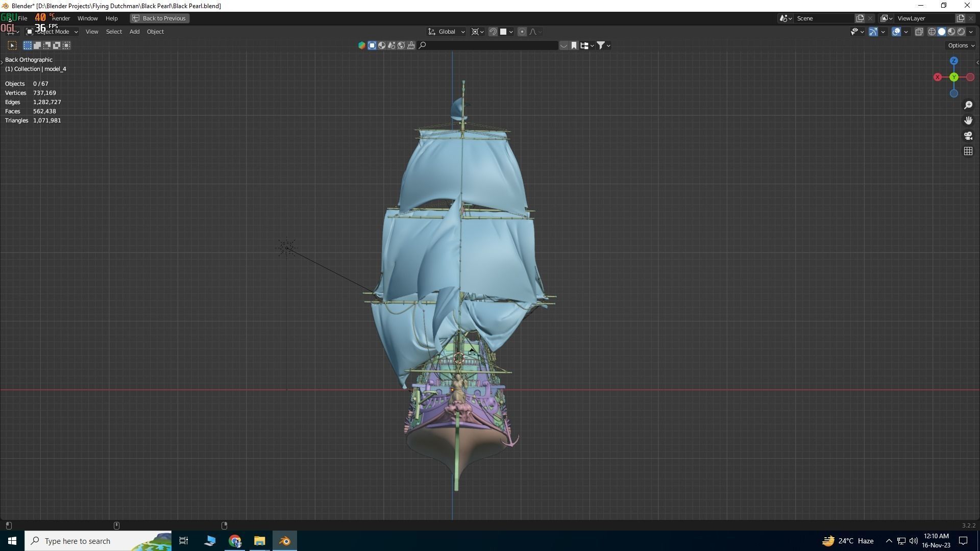The height and width of the screenshot is (551, 980).
Task: Toggle the camera view gizmo
Action: click(x=968, y=136)
